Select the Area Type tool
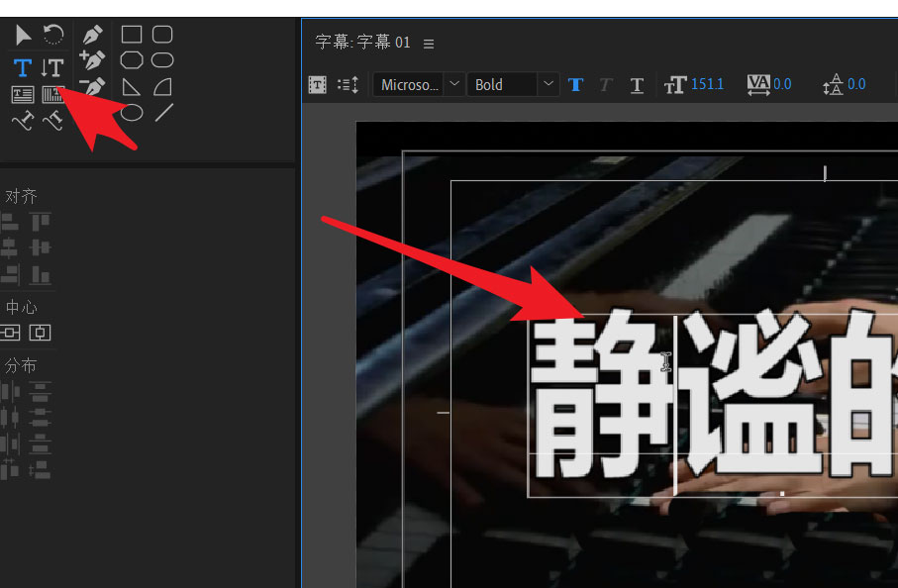 click(22, 95)
